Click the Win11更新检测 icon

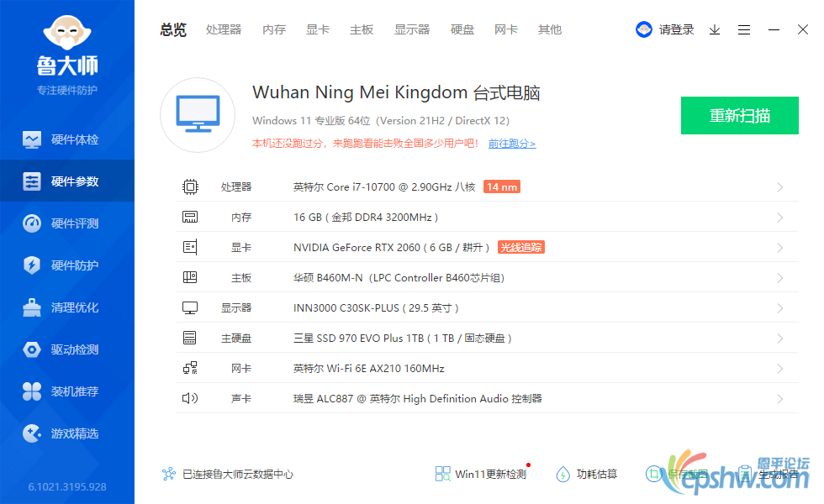[x=442, y=474]
